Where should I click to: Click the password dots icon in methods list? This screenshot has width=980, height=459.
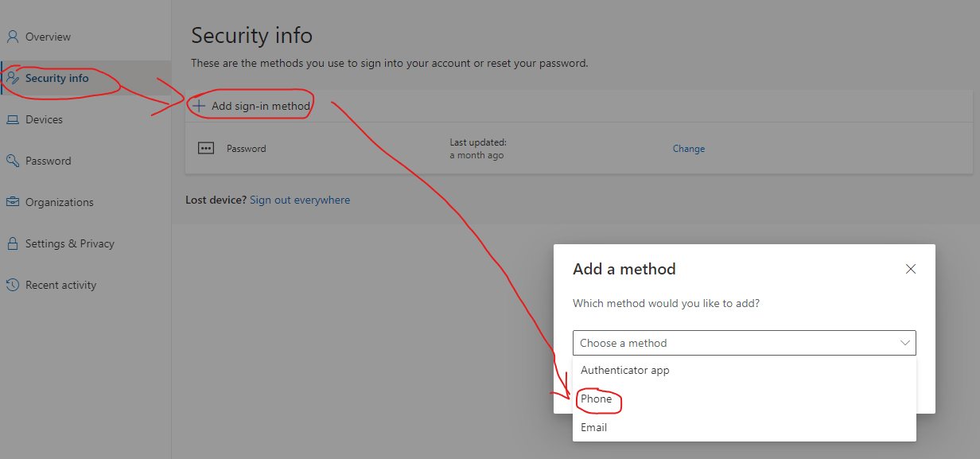[206, 148]
